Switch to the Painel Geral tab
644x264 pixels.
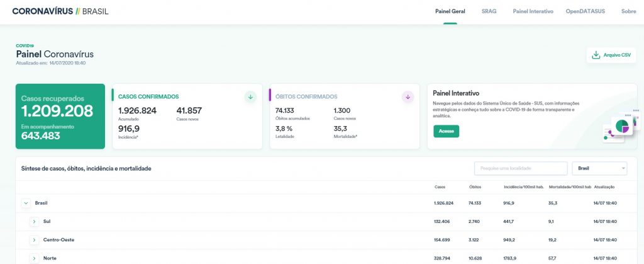tap(450, 11)
